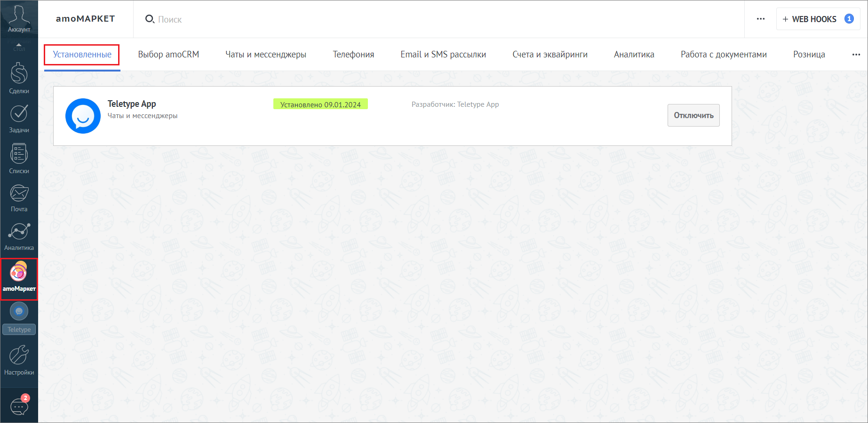868x423 pixels.
Task: Click the WEB HOOKS button
Action: pos(818,19)
